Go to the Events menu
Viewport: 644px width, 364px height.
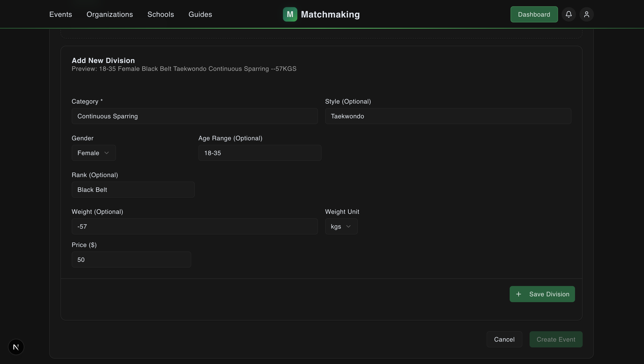pos(60,14)
